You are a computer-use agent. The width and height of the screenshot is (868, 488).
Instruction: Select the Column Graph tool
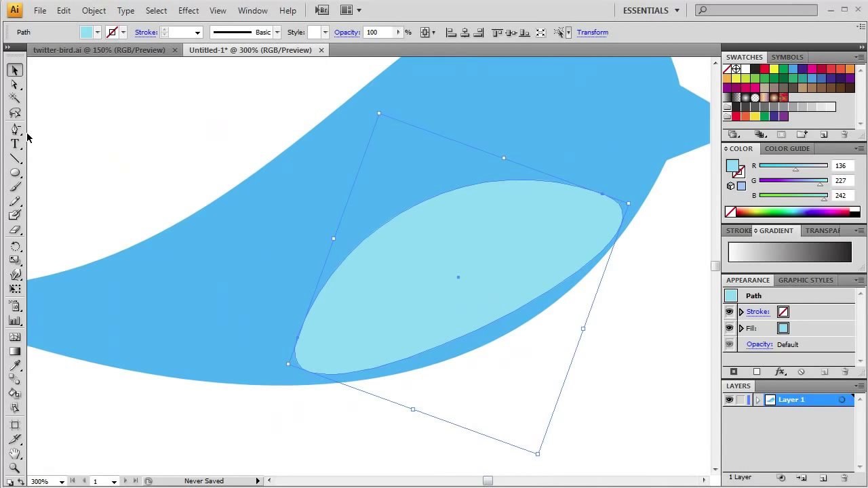[x=15, y=321]
